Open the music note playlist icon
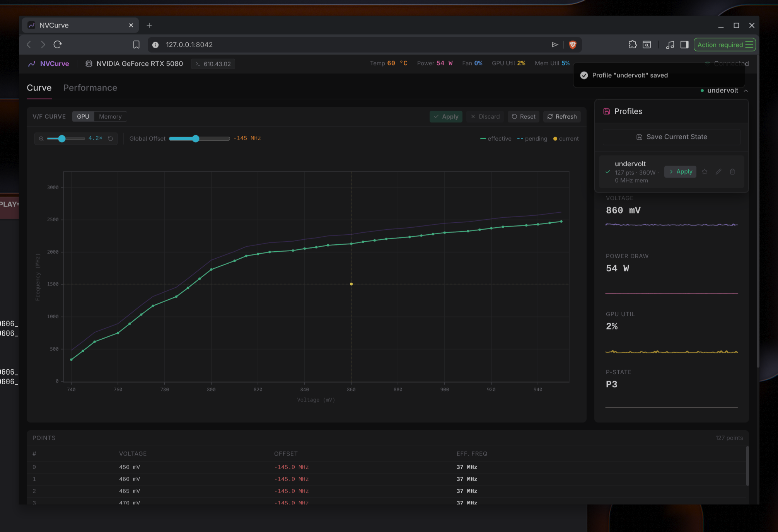This screenshot has width=778, height=532. 670,45
